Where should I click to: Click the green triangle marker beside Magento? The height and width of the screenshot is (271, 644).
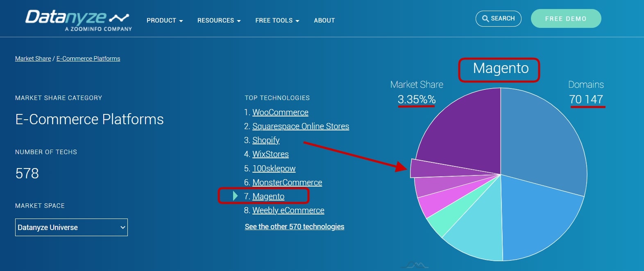tap(235, 196)
